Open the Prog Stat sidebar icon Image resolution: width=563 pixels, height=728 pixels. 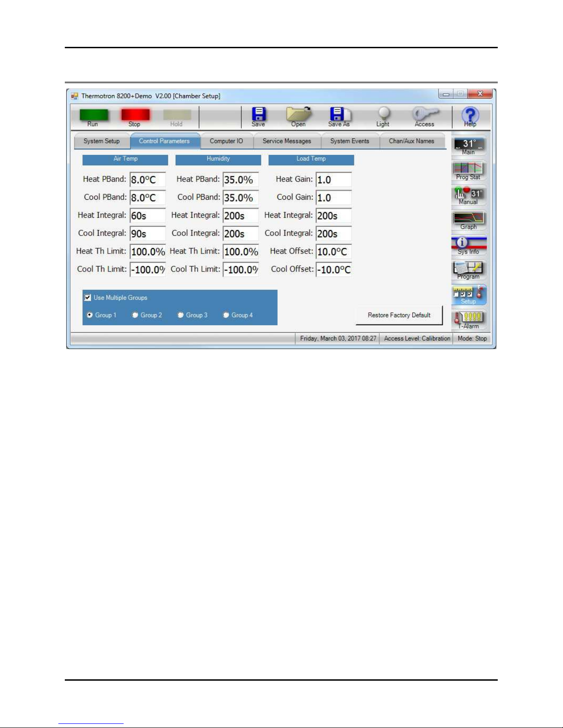click(x=469, y=171)
